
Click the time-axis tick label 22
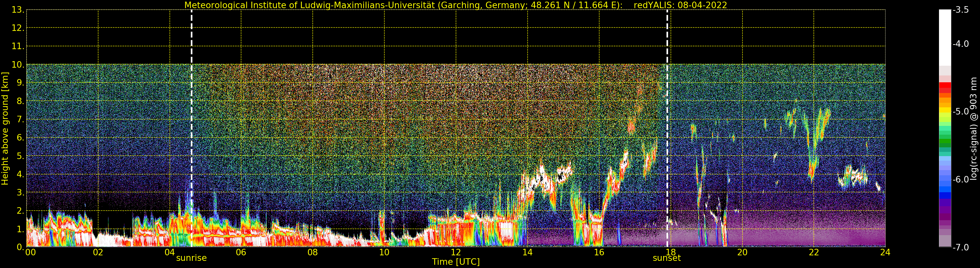point(814,252)
